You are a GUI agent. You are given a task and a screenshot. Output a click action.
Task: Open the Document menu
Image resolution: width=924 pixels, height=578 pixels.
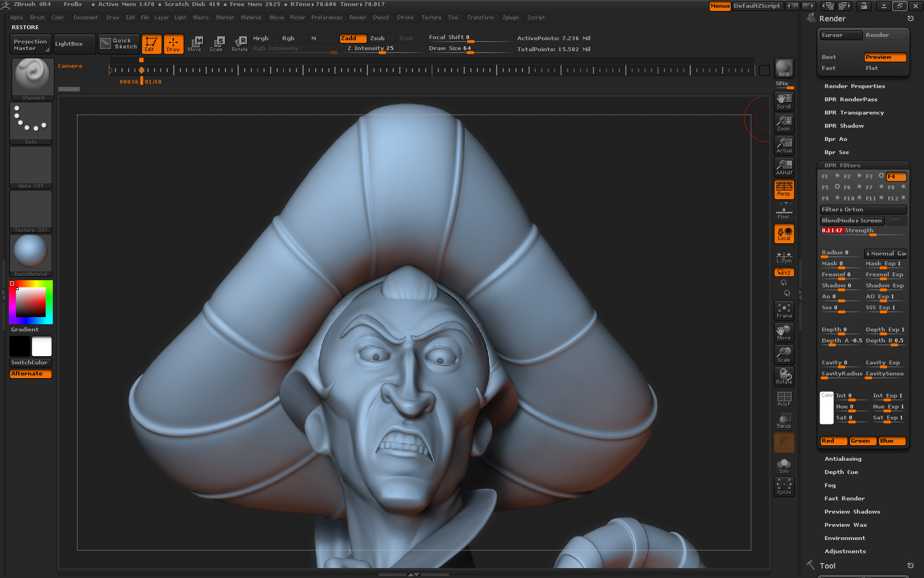click(86, 18)
